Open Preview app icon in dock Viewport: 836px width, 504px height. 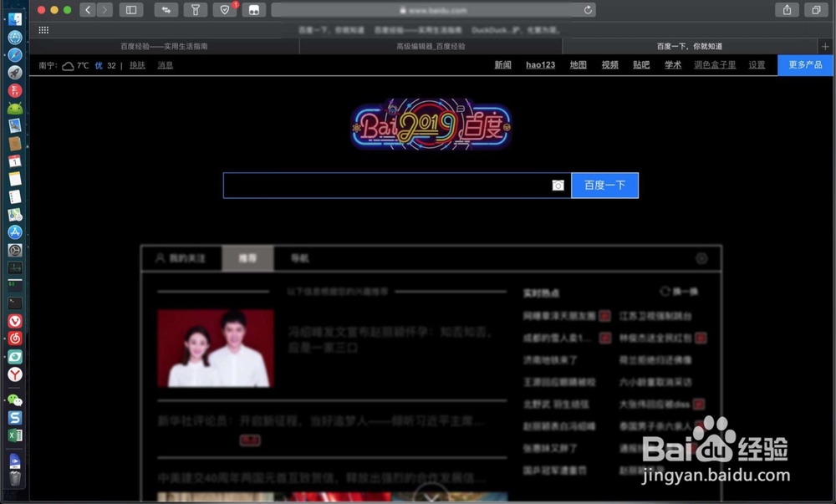click(15, 125)
